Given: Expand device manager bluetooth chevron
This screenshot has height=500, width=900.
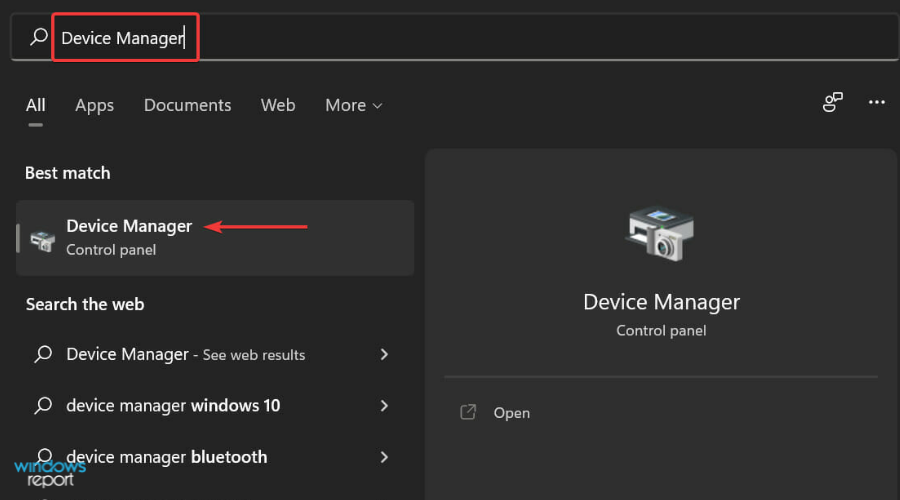Looking at the screenshot, I should pyautogui.click(x=384, y=457).
